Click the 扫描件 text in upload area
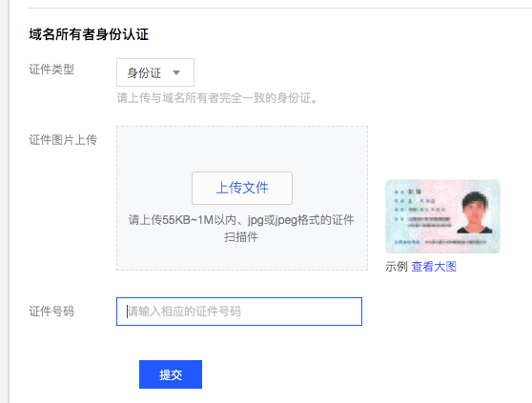The height and width of the screenshot is (403, 532). 241,236
